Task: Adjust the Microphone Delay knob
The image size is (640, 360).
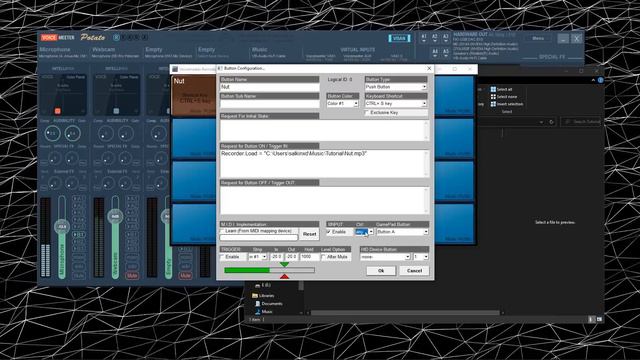Action: (x=72, y=158)
